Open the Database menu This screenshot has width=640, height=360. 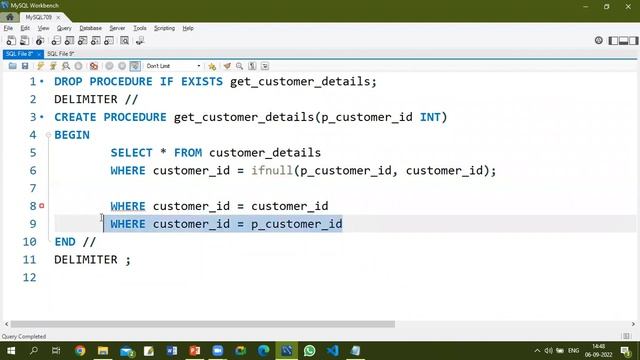coord(91,28)
